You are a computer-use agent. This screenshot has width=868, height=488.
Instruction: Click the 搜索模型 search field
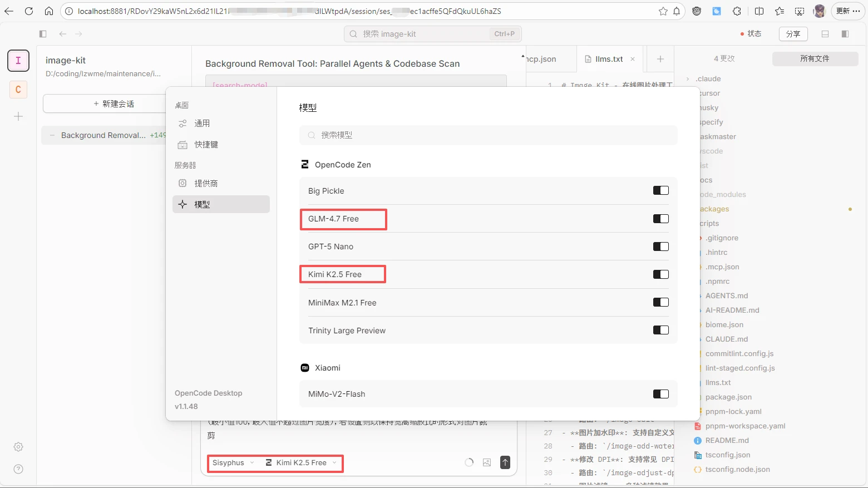488,135
